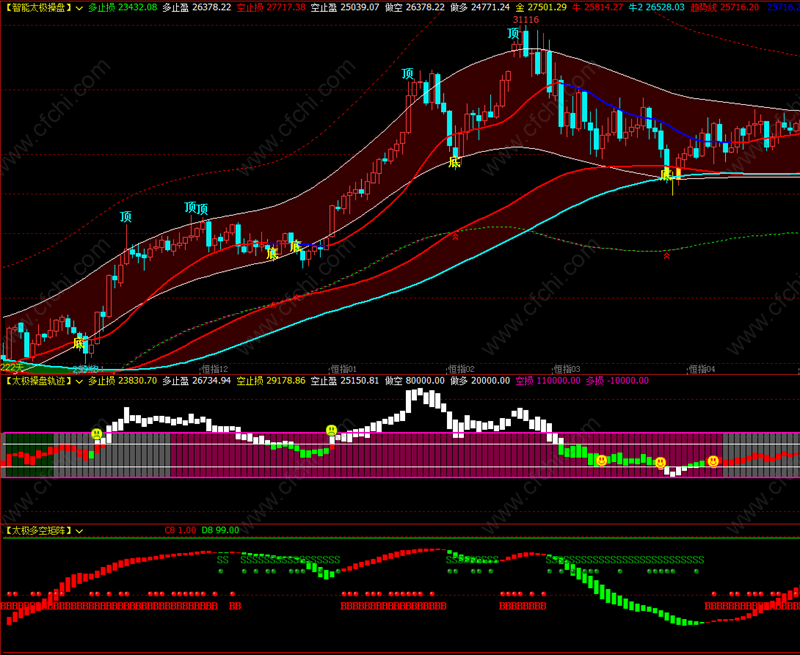Click the 做多 24771.24 value in top header
Viewport: 800px width, 655px height.
pos(480,8)
